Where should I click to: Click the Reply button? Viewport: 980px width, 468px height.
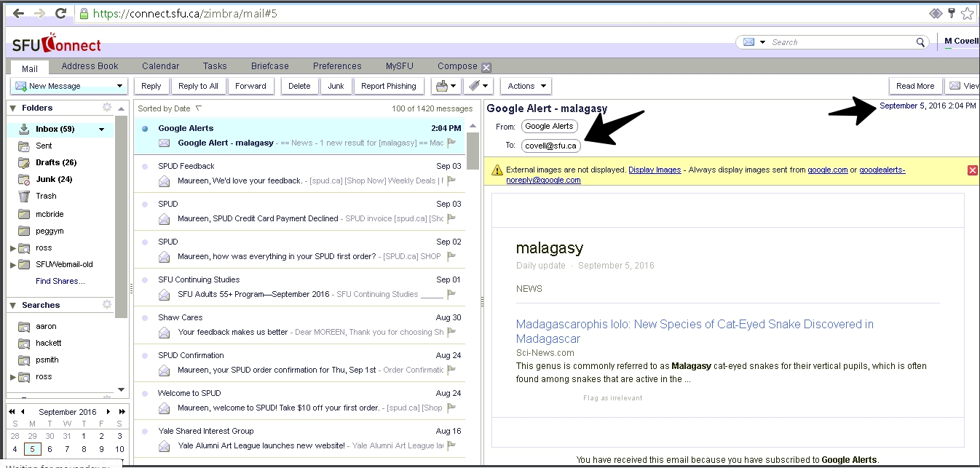point(151,86)
